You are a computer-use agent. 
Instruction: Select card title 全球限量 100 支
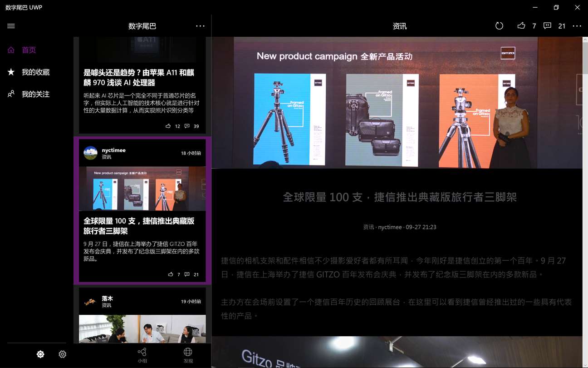coord(139,226)
